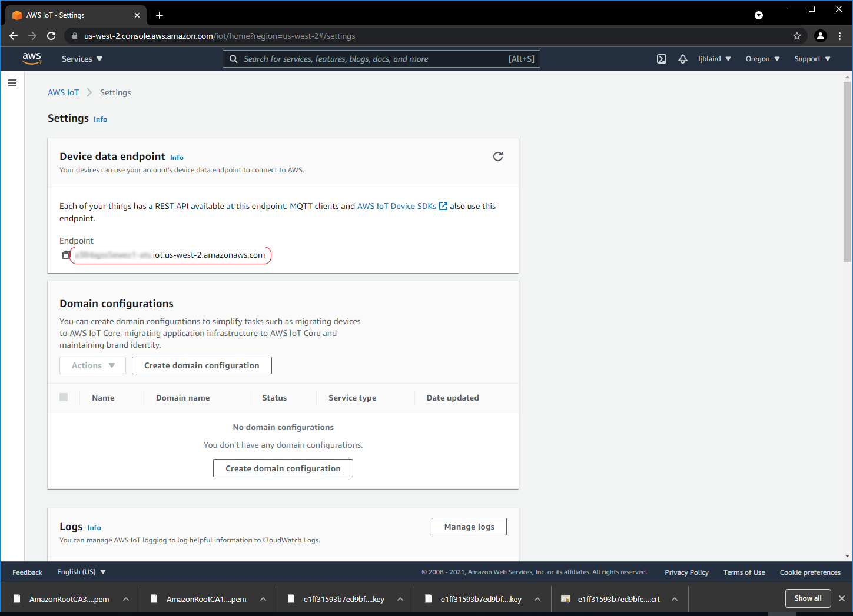Viewport: 853px width, 616px height.
Task: View site info via the address bar lock
Action: [x=74, y=36]
